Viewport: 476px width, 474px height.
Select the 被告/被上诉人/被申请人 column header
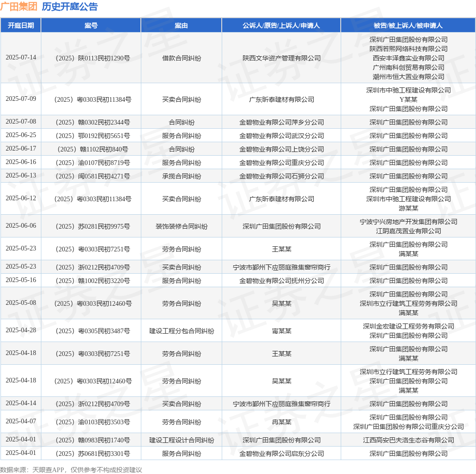click(x=408, y=26)
